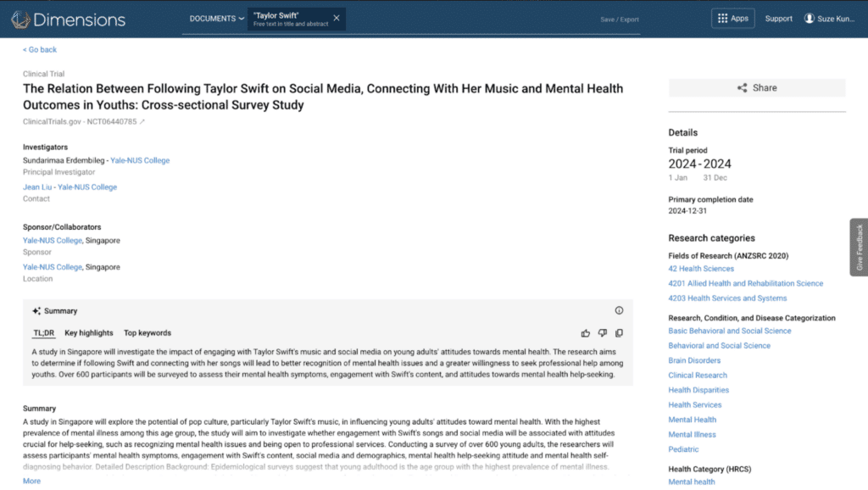Screen dimensions: 868x490
Task: Go back to the search results
Action: point(40,50)
